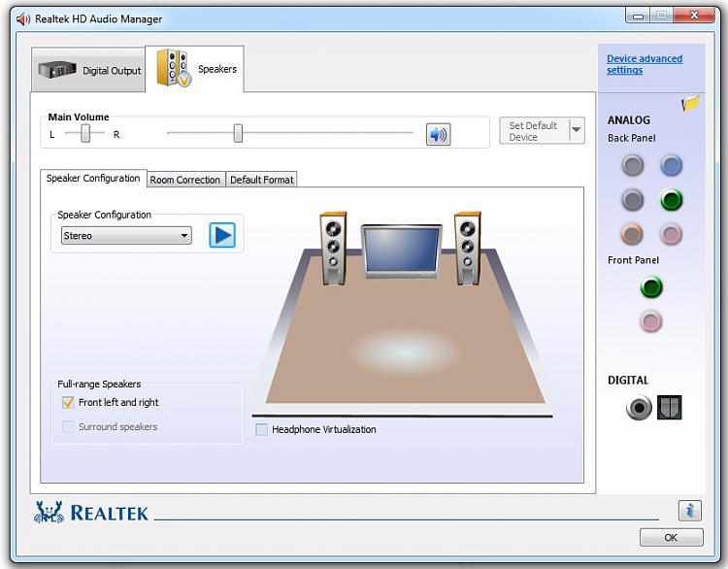
Task: Click the gray back panel jack
Action: click(632, 165)
